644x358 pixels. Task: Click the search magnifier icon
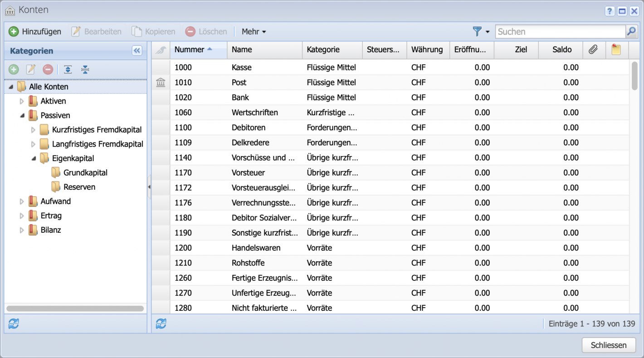point(631,31)
